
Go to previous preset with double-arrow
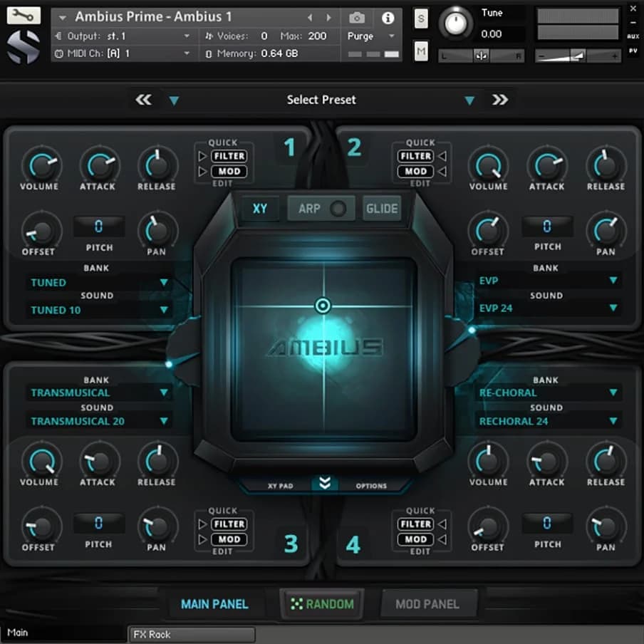tap(143, 100)
